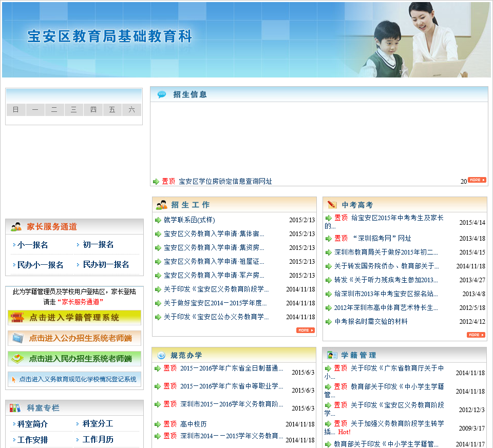The width and height of the screenshot is (493, 448).
Task: Click 点击进入学籍管理系统 button
Action: pyautogui.click(x=74, y=318)
